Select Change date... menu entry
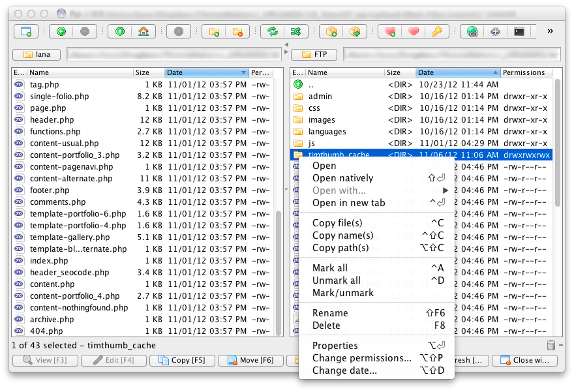The height and width of the screenshot is (392, 574). (377, 370)
